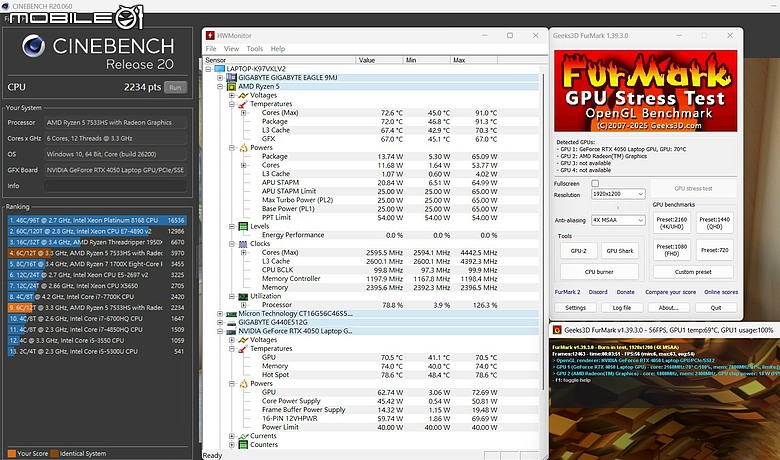
Task: Click the Voltages lightning icon under Ryzen
Action: pyautogui.click(x=243, y=95)
